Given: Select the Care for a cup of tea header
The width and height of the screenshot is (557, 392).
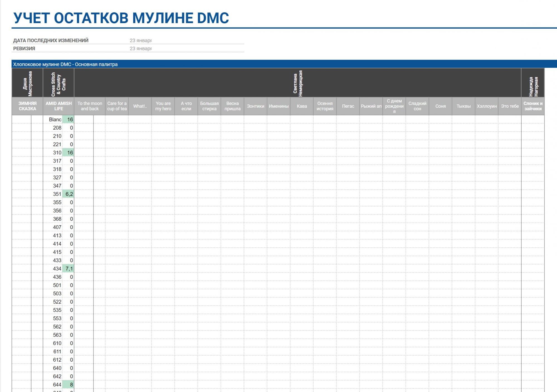Looking at the screenshot, I should coord(117,106).
